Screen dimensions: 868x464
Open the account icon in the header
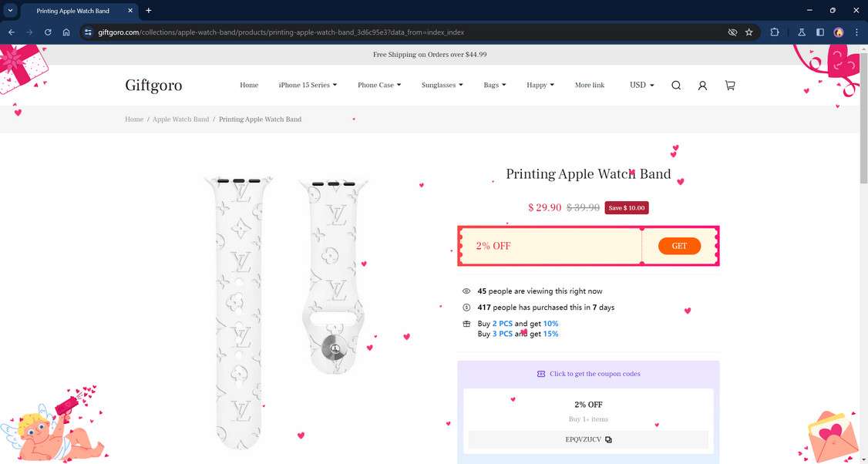coord(702,85)
